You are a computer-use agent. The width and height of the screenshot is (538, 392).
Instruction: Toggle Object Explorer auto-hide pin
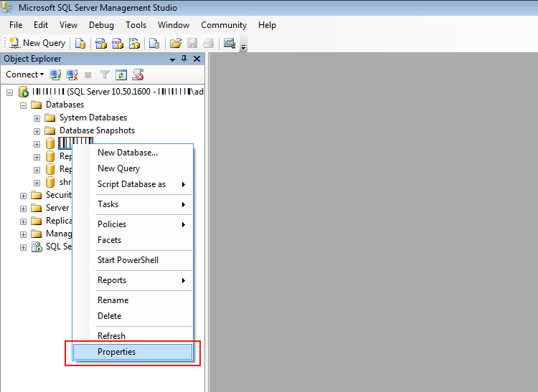pyautogui.click(x=184, y=59)
